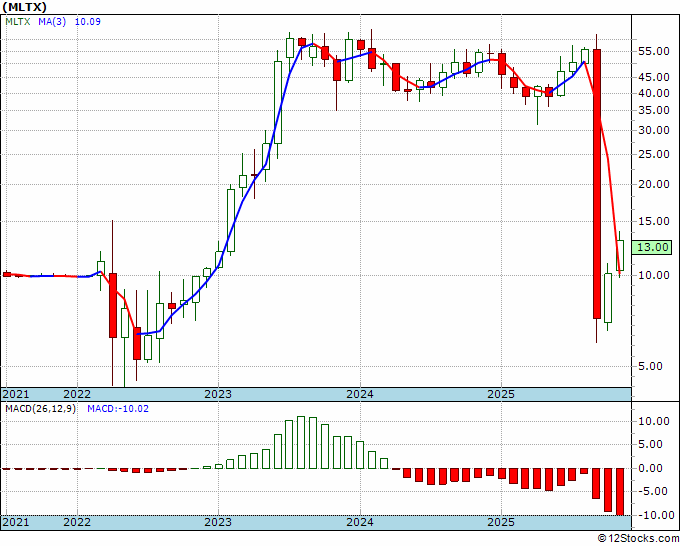Click the 20.00 price axis label

click(654, 184)
